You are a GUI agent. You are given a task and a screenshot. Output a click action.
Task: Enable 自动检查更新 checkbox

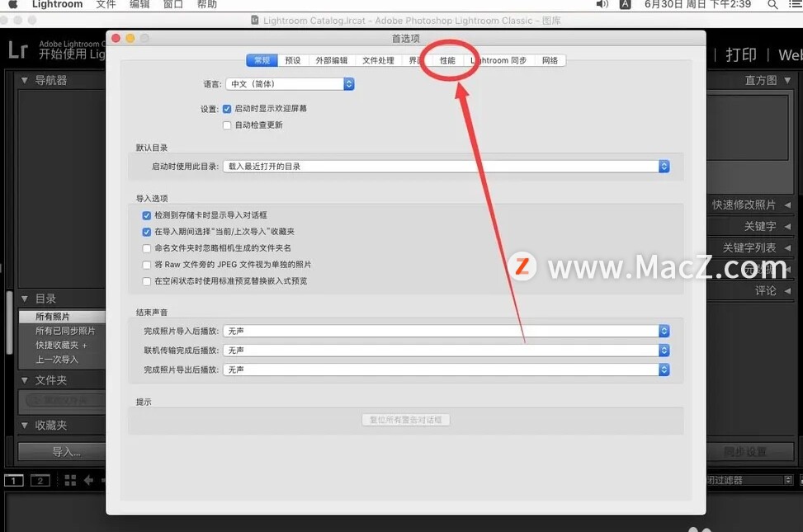pos(227,125)
